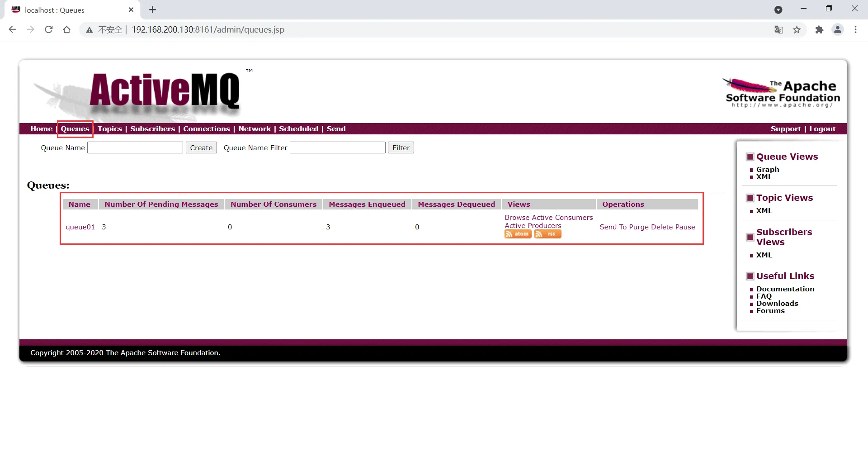The height and width of the screenshot is (466, 868).
Task: Open the Graph link under Queue Views
Action: tap(768, 169)
